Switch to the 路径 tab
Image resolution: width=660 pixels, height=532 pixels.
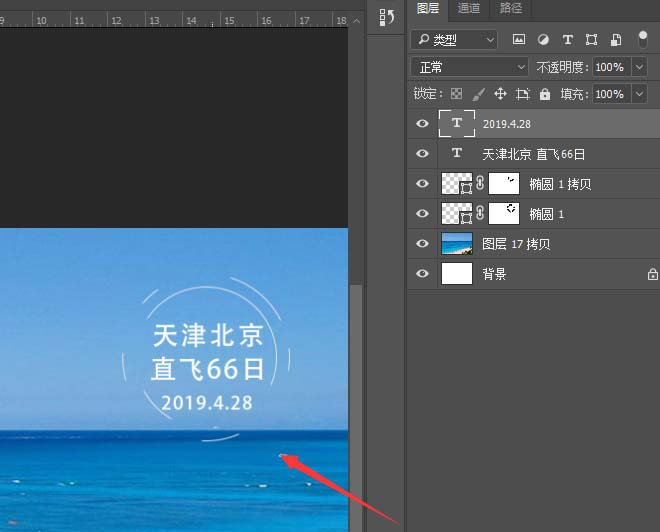[x=511, y=8]
